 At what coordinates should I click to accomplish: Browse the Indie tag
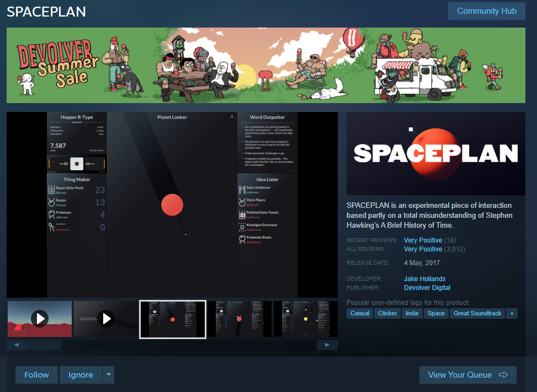click(x=412, y=313)
